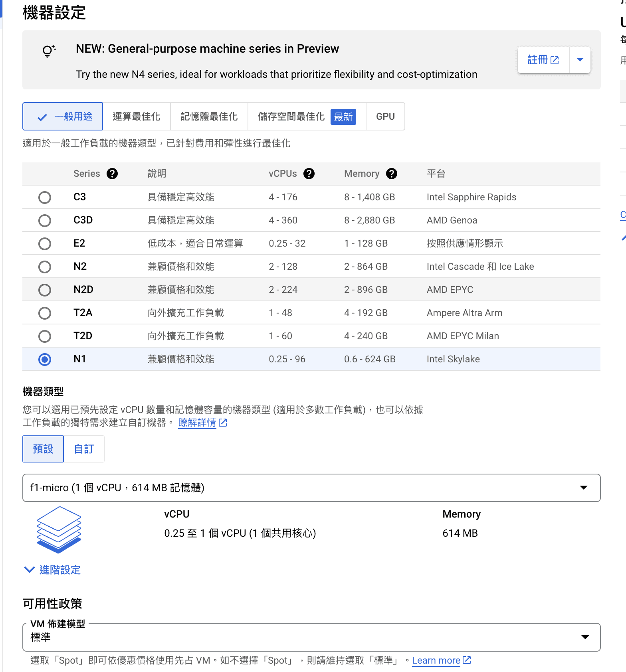Select the E2 series radio button

(x=45, y=243)
